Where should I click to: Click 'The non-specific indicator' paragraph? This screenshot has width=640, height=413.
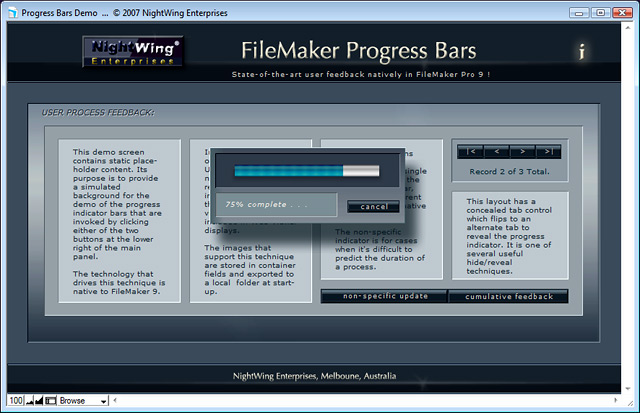[380, 249]
